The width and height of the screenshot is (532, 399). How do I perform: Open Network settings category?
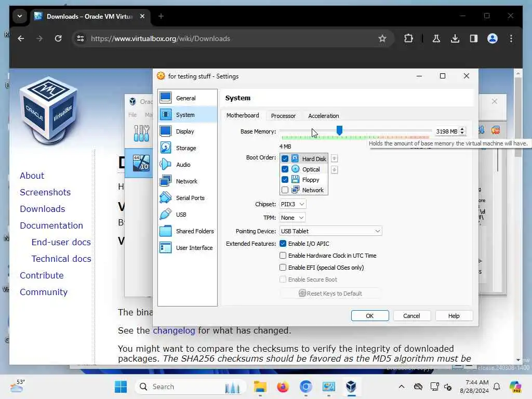point(187,181)
